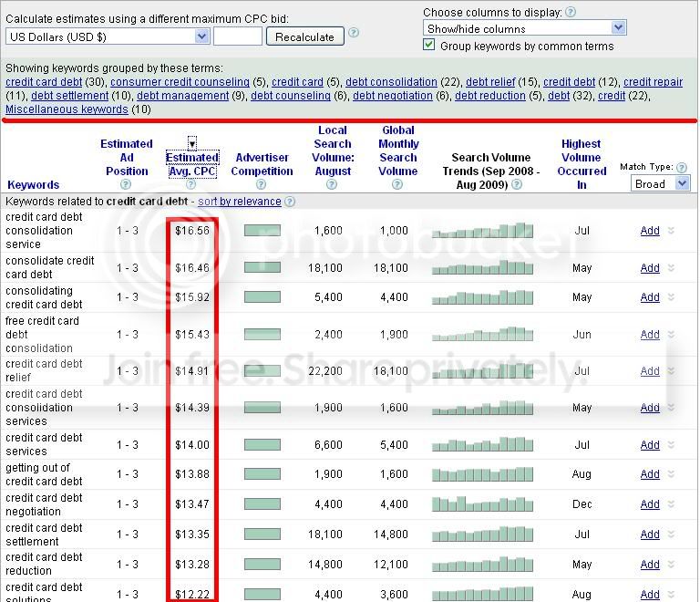
Task: Click the maximum CPC bid input field
Action: coord(238,36)
